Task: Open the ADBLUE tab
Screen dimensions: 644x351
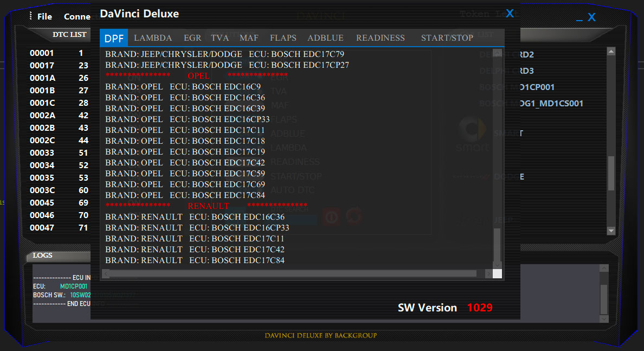Action: point(325,38)
